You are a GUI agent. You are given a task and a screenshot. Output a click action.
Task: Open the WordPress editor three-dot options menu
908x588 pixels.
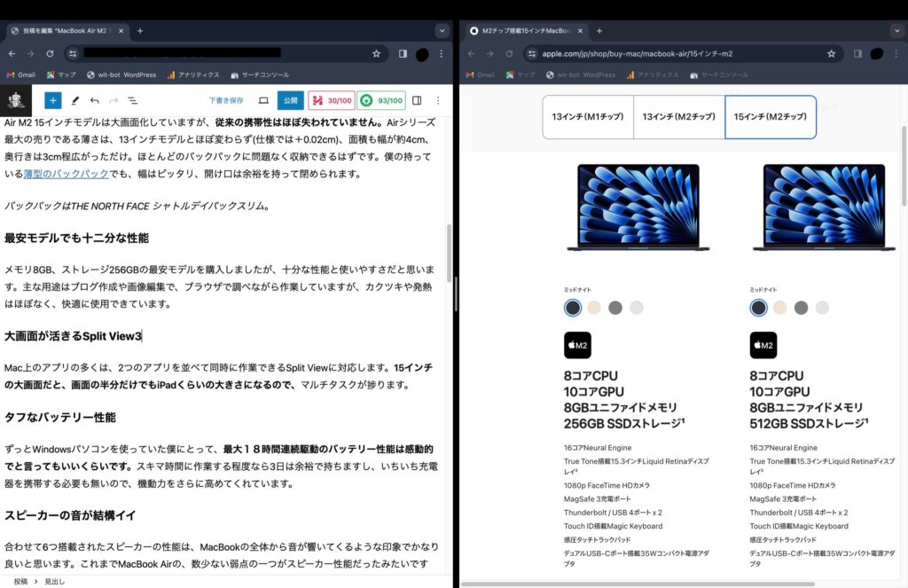[x=437, y=100]
